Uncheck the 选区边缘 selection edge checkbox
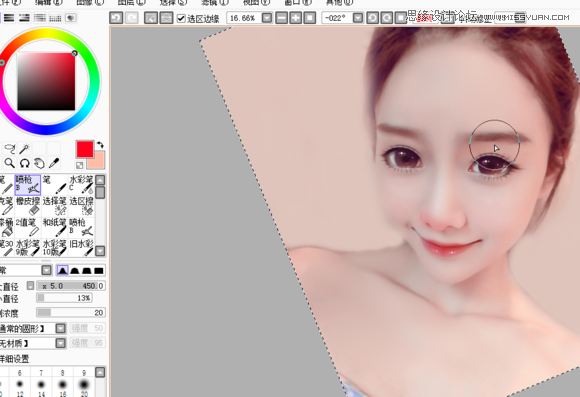Viewport: 580px width, 397px height. click(x=181, y=18)
